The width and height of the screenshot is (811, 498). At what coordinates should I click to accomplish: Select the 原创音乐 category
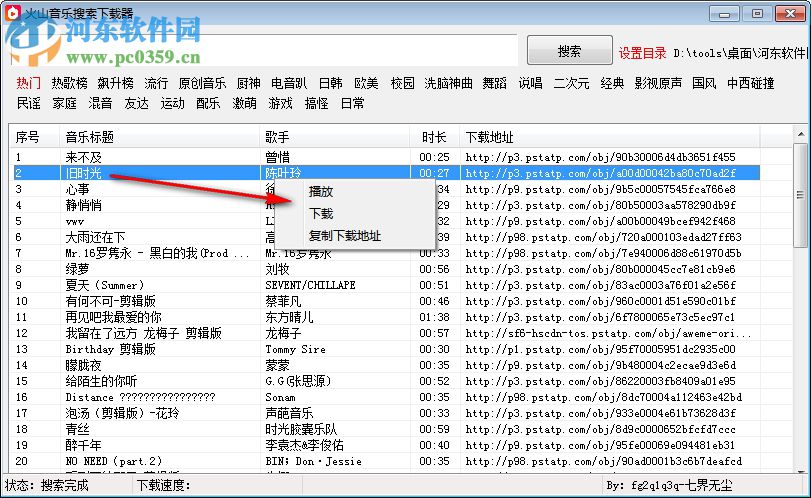[202, 83]
